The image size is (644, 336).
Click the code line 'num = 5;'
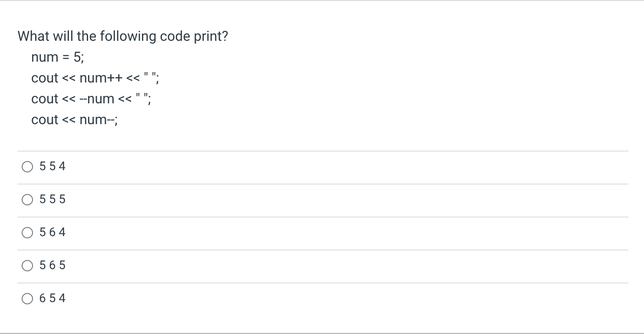coord(58,57)
